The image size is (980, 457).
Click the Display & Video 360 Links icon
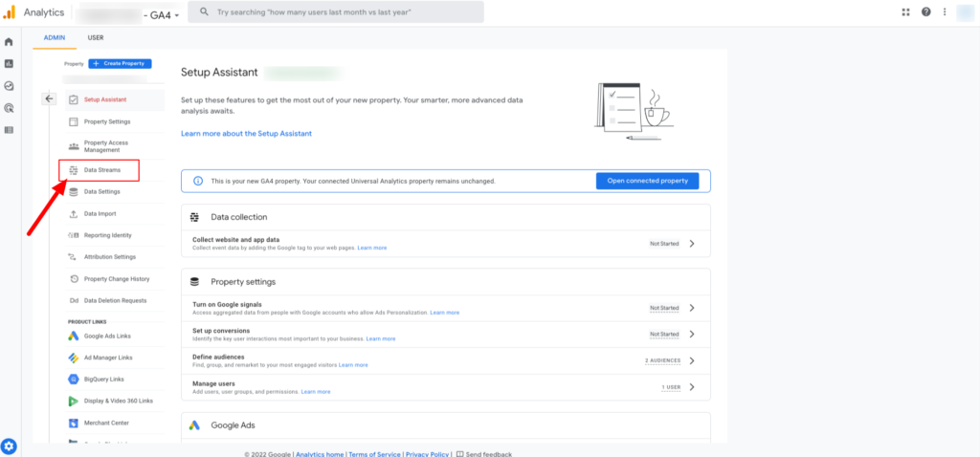(73, 401)
